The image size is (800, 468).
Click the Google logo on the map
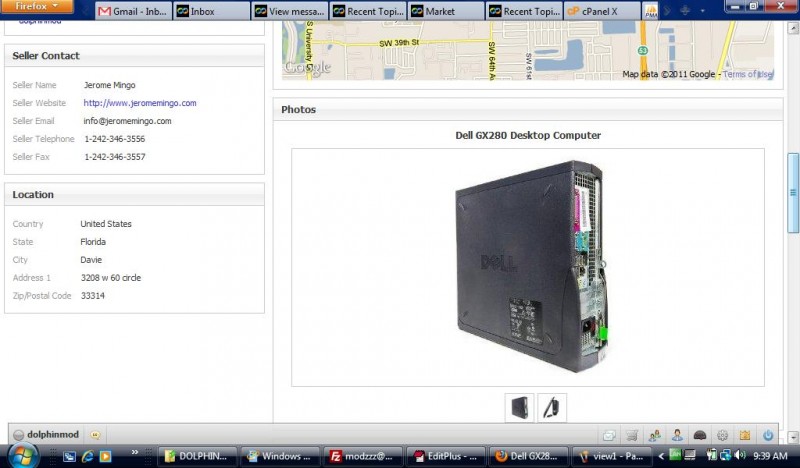point(308,67)
